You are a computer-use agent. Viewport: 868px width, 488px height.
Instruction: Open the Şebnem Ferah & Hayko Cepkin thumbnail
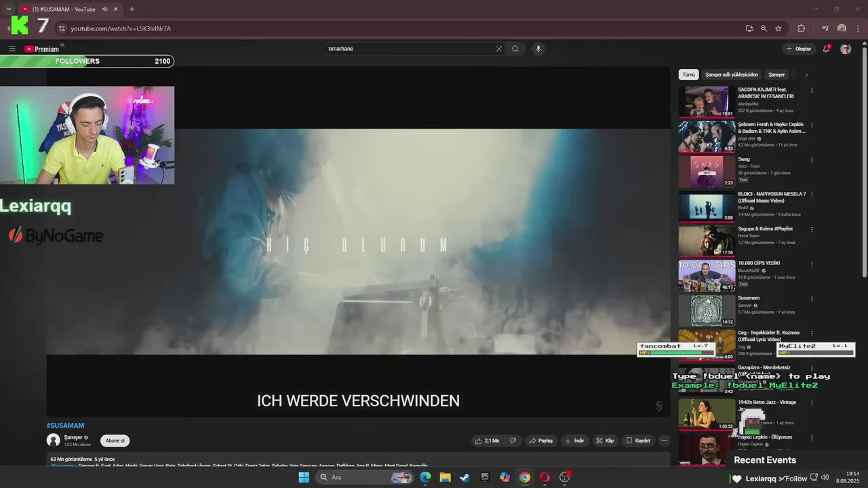point(707,136)
